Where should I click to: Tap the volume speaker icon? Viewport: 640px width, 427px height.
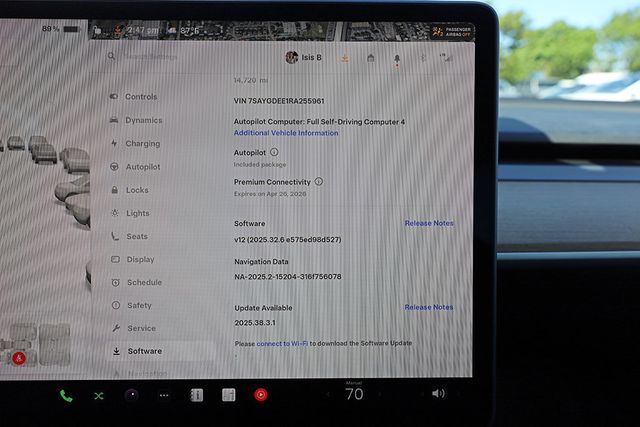tap(438, 394)
